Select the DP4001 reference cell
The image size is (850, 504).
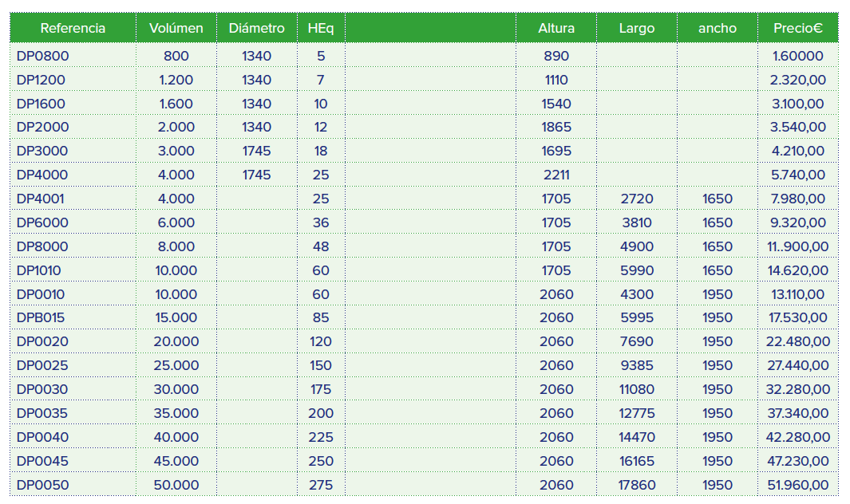[42, 199]
